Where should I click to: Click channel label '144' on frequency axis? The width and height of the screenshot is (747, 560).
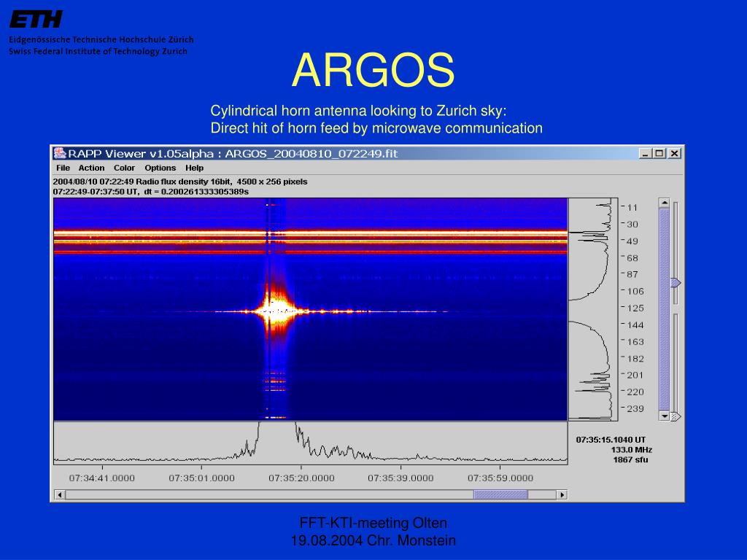[635, 325]
